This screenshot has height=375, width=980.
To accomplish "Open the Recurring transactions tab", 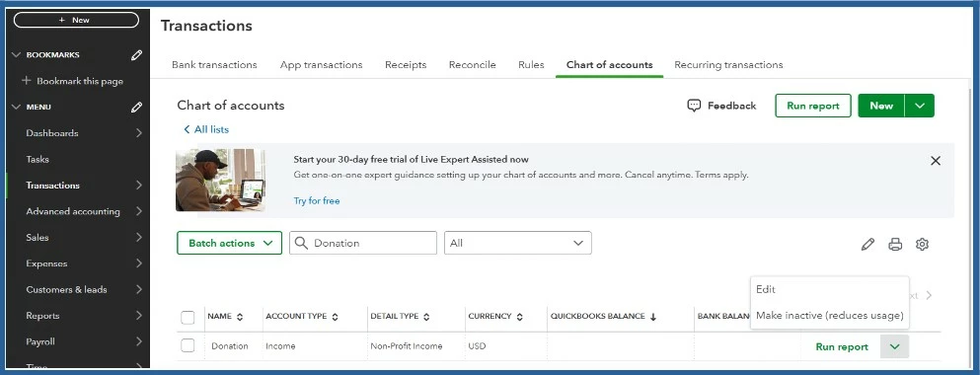I will coord(728,64).
